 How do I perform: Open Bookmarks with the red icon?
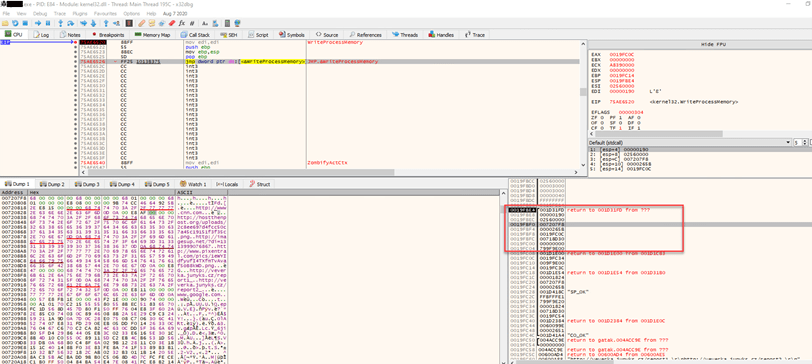[x=172, y=23]
